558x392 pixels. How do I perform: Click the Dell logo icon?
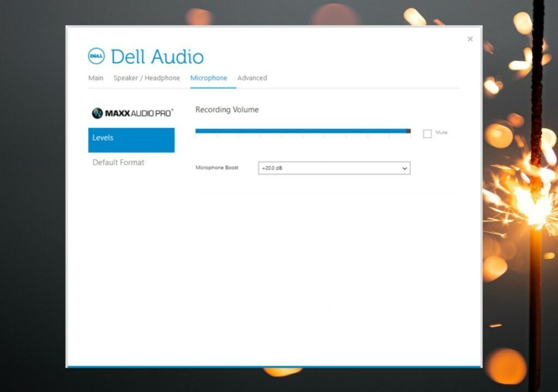[x=96, y=56]
